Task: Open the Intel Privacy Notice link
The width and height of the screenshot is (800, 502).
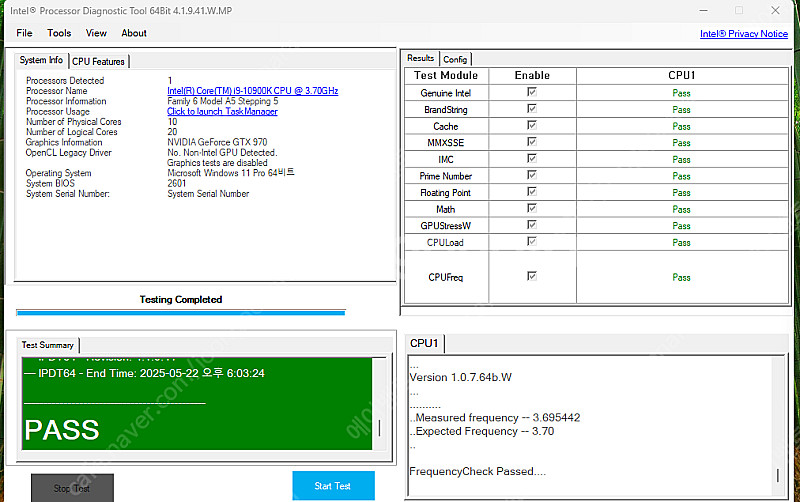Action: (743, 34)
